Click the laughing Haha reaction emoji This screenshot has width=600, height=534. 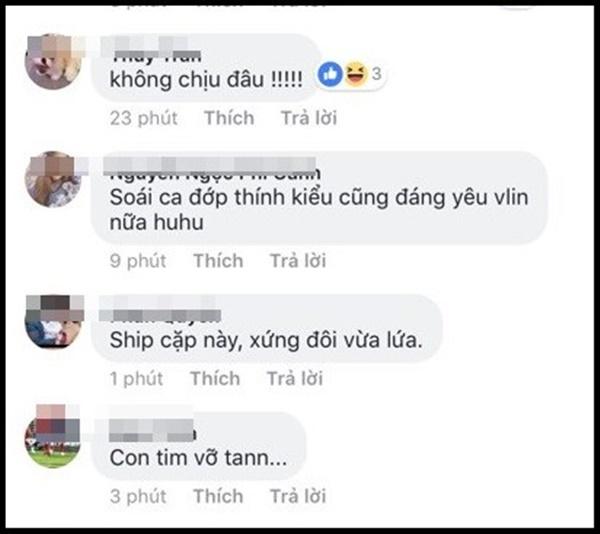[356, 73]
